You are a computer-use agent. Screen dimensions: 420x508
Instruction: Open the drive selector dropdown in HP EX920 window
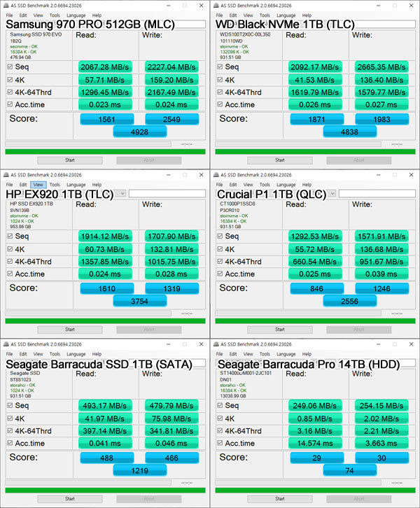coord(122,194)
